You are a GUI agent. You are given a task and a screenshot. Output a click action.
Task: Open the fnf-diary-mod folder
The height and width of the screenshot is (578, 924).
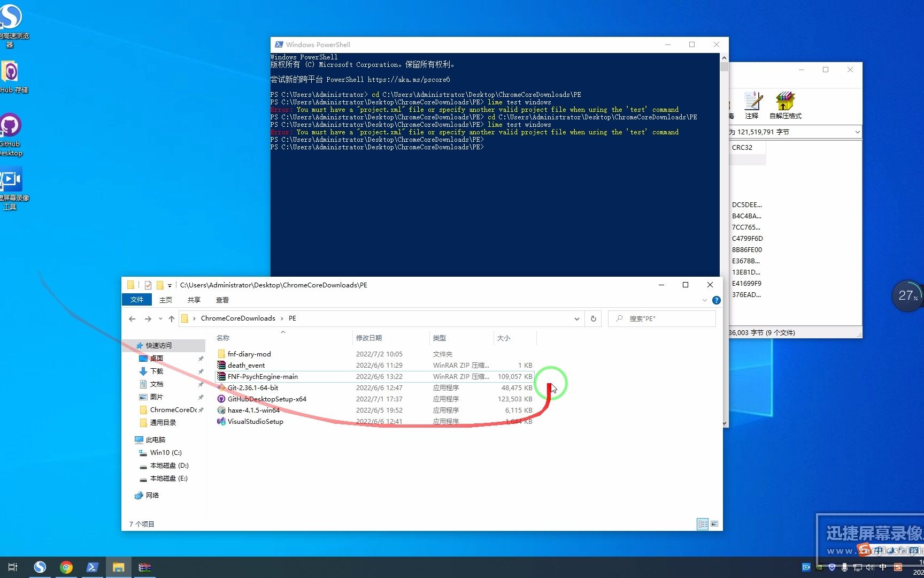point(249,354)
